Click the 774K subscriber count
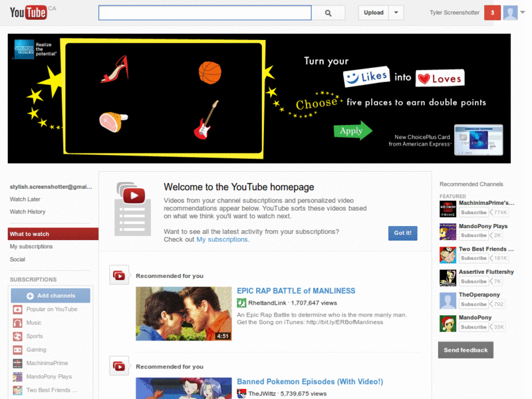 [x=500, y=212]
